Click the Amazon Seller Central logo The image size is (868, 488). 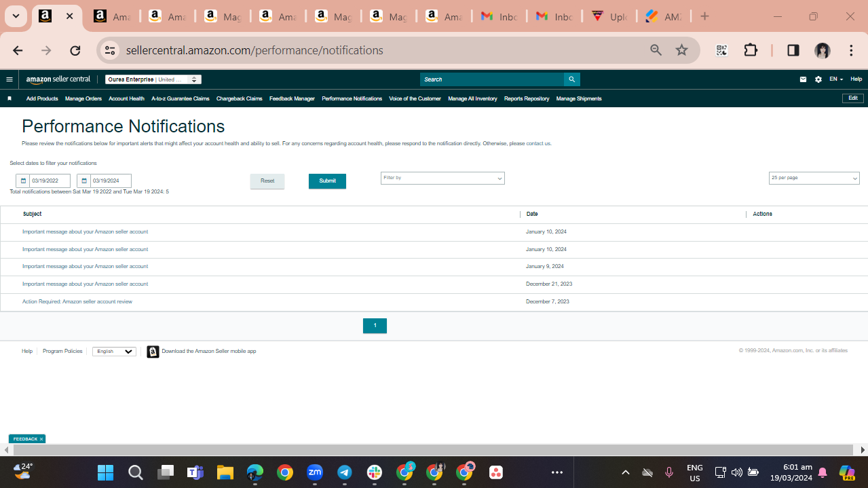pos(58,79)
